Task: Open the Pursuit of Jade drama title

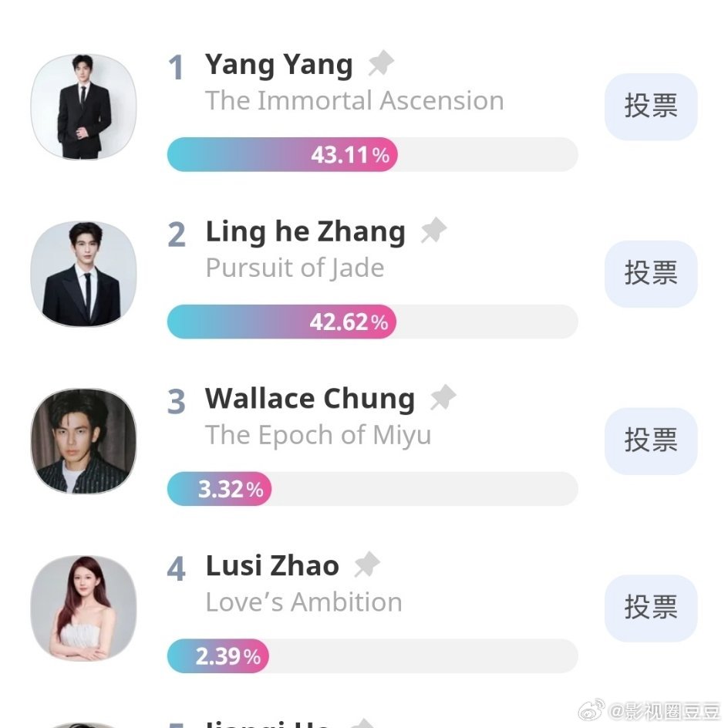Action: pyautogui.click(x=295, y=268)
